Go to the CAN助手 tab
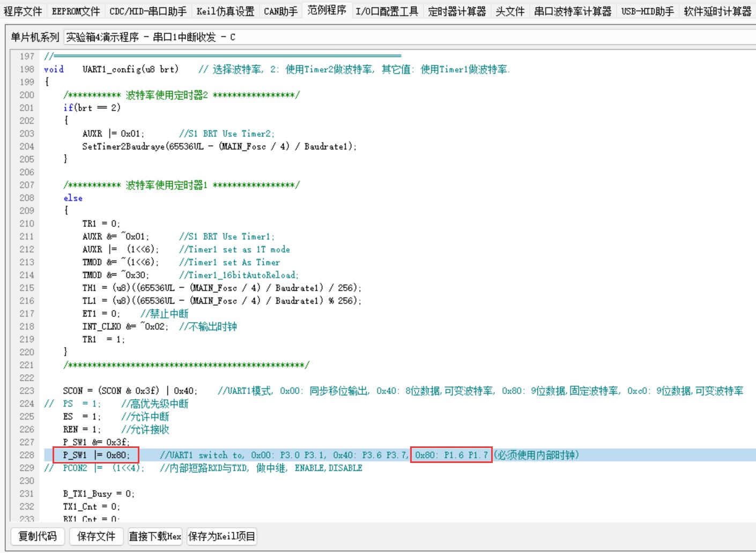Viewport: 756px width, 553px height. click(280, 11)
